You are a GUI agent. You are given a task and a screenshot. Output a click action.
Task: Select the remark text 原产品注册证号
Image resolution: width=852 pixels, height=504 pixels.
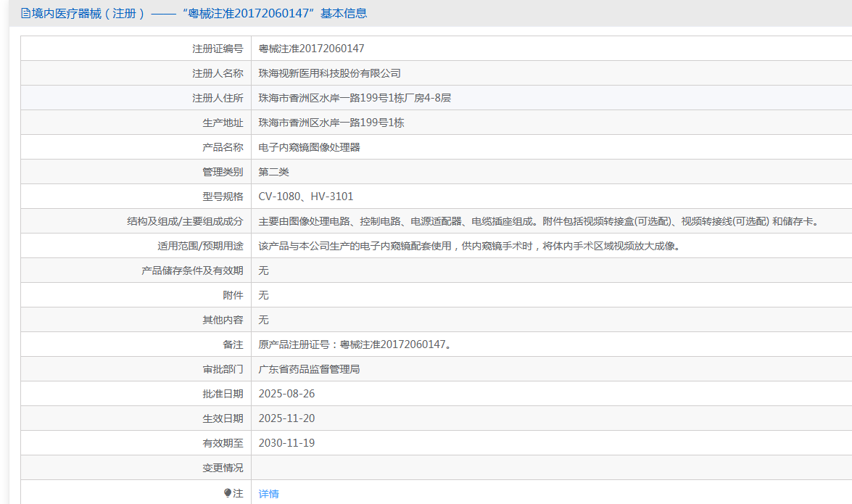coord(356,344)
